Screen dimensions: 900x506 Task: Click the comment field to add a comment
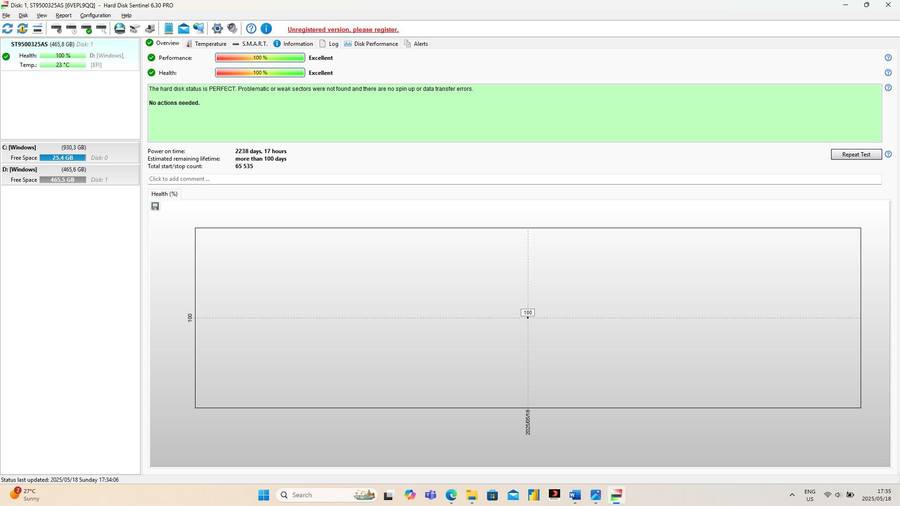coord(514,179)
